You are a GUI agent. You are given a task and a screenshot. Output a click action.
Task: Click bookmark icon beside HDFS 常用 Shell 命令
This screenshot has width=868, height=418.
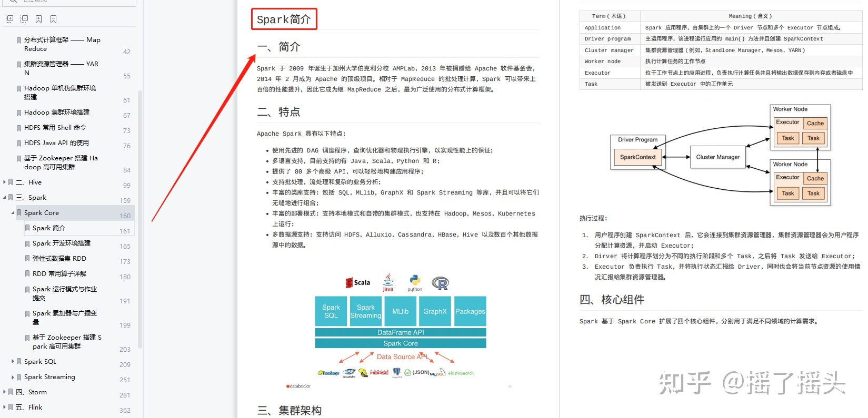[19, 128]
